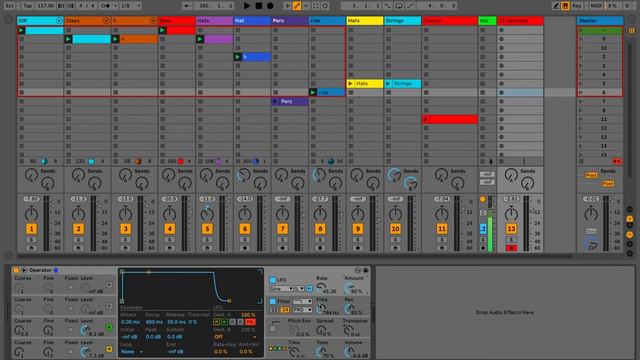Toggle the upper Post button in Master sends
The width and height of the screenshot is (640, 360).
pos(591,175)
